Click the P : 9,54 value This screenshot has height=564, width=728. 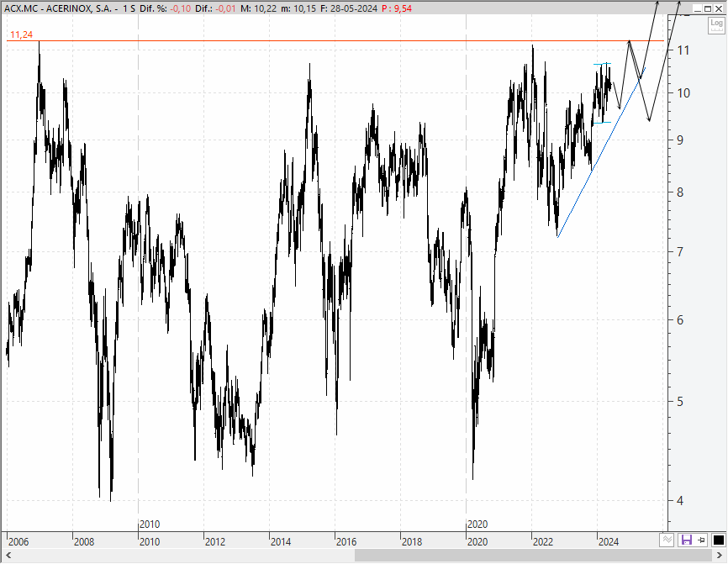click(x=397, y=8)
